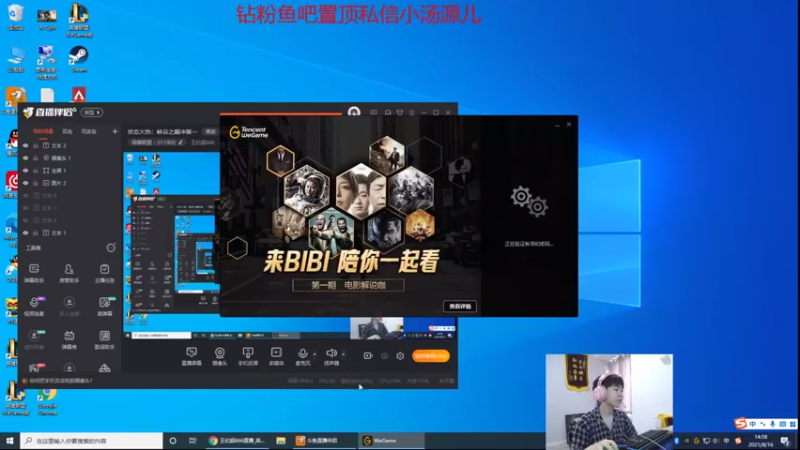800x450 pixels.
Task: Open the red Apex Legends desktop icon
Action: tap(79, 95)
